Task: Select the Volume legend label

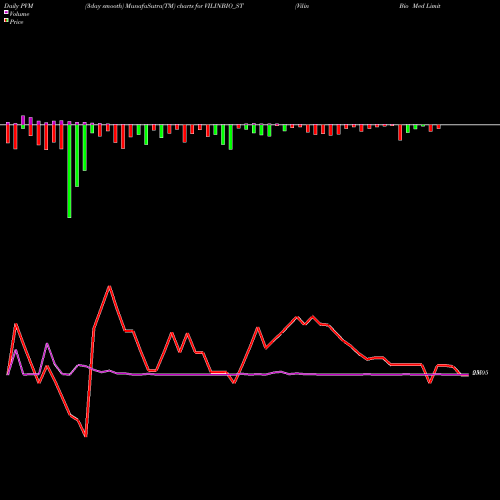Action: [x=19, y=14]
